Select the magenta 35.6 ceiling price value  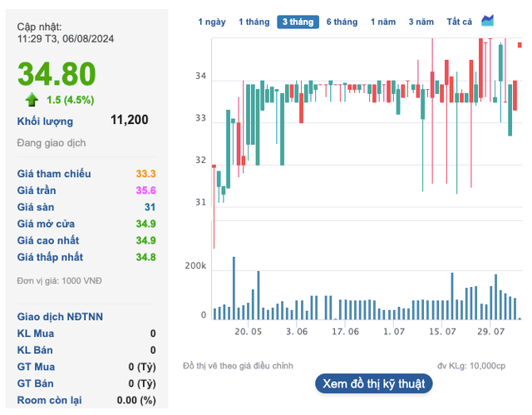(x=145, y=190)
